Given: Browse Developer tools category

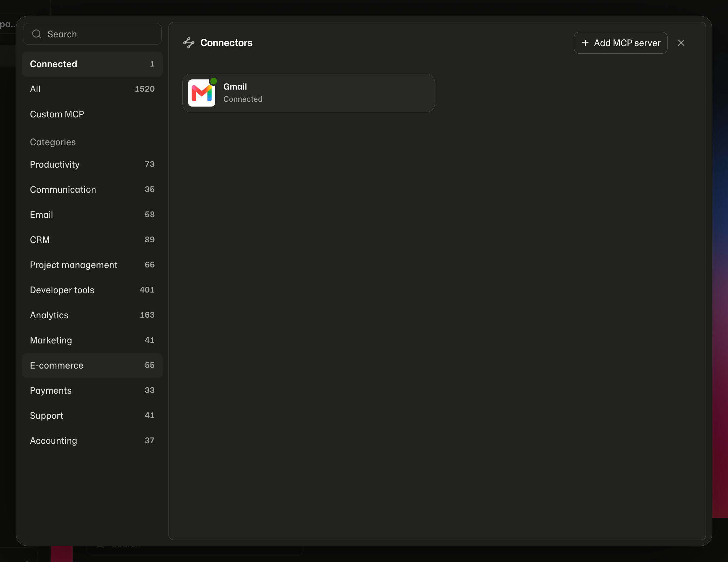Looking at the screenshot, I should coord(92,290).
